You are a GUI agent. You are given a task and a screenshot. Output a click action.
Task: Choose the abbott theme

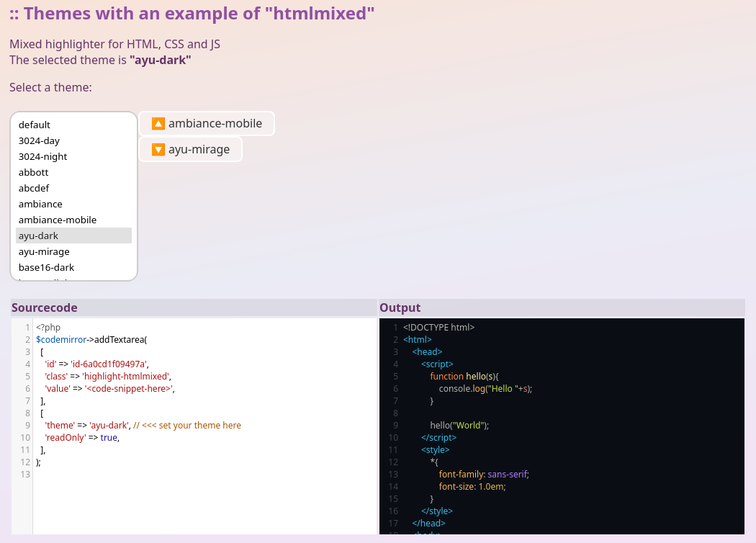[x=73, y=173]
